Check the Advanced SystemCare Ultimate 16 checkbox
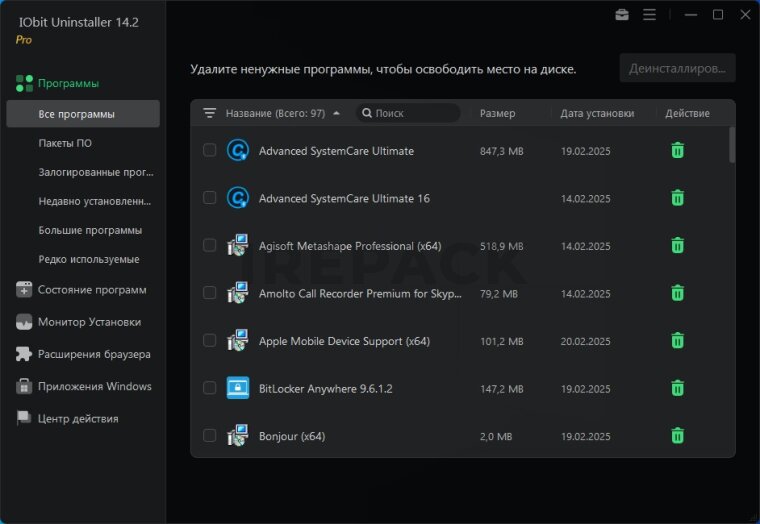 point(209,198)
